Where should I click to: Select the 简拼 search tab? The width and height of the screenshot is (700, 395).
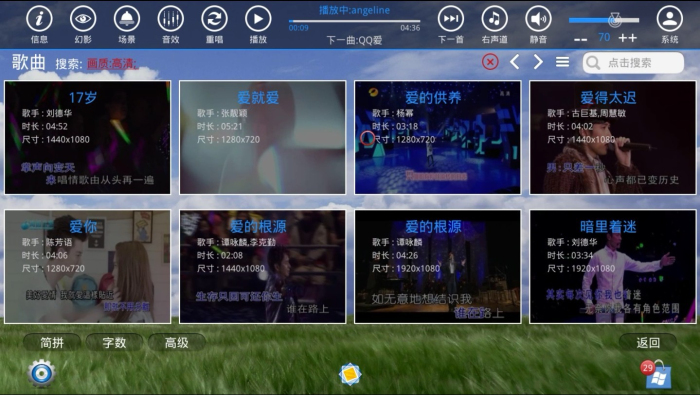click(52, 343)
